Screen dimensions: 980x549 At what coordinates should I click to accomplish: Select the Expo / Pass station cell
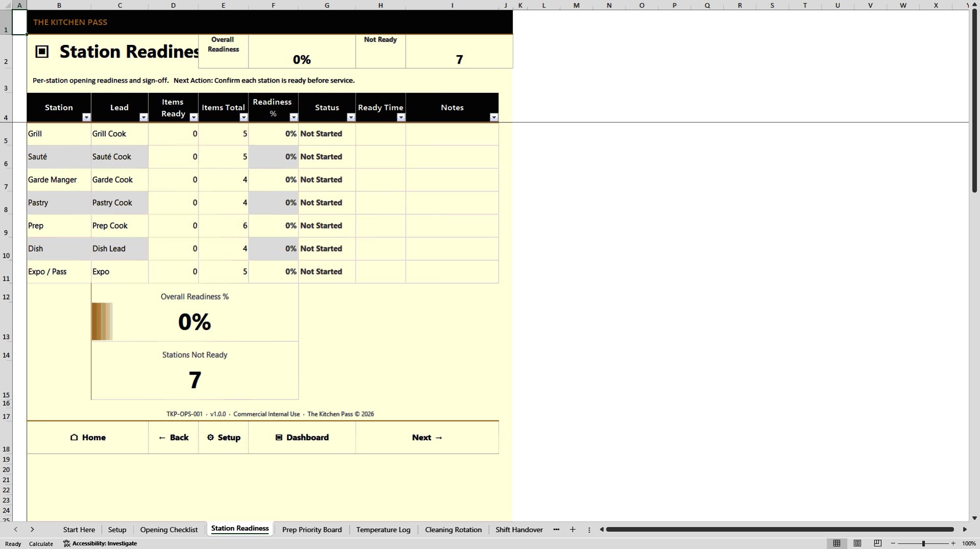(x=59, y=271)
